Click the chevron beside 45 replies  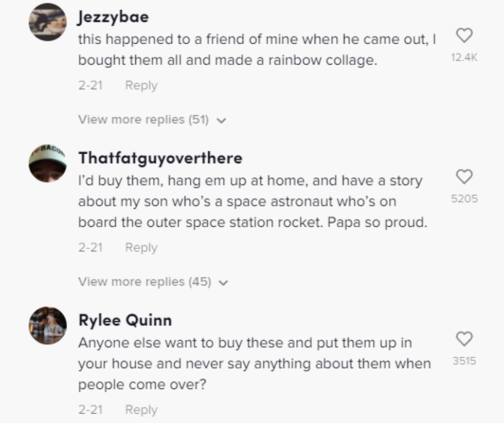[223, 283]
